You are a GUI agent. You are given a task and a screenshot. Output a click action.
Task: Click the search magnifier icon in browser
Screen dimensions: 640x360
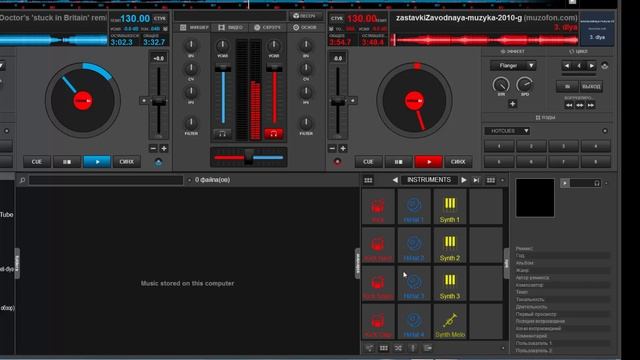point(22,180)
